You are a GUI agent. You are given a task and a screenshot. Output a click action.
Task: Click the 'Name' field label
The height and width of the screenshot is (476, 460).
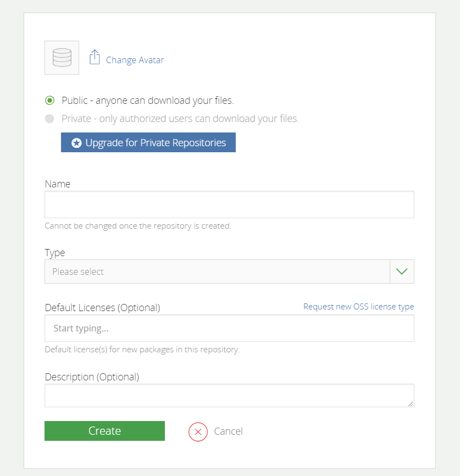point(58,184)
